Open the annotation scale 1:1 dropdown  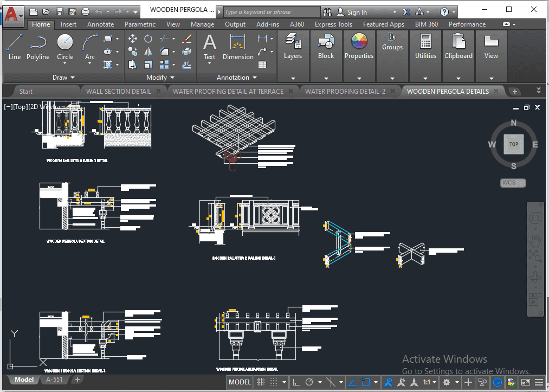pyautogui.click(x=429, y=382)
